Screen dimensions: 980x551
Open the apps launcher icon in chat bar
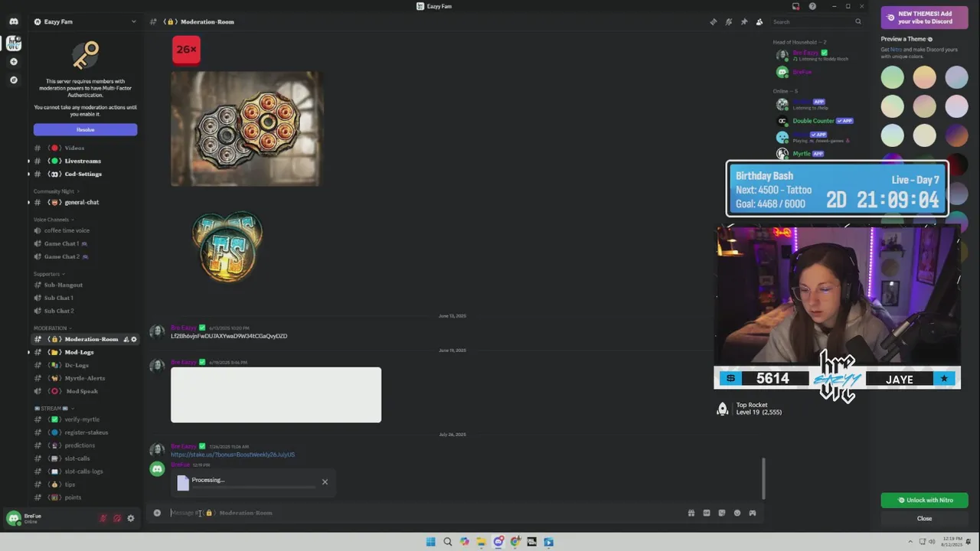click(x=753, y=513)
